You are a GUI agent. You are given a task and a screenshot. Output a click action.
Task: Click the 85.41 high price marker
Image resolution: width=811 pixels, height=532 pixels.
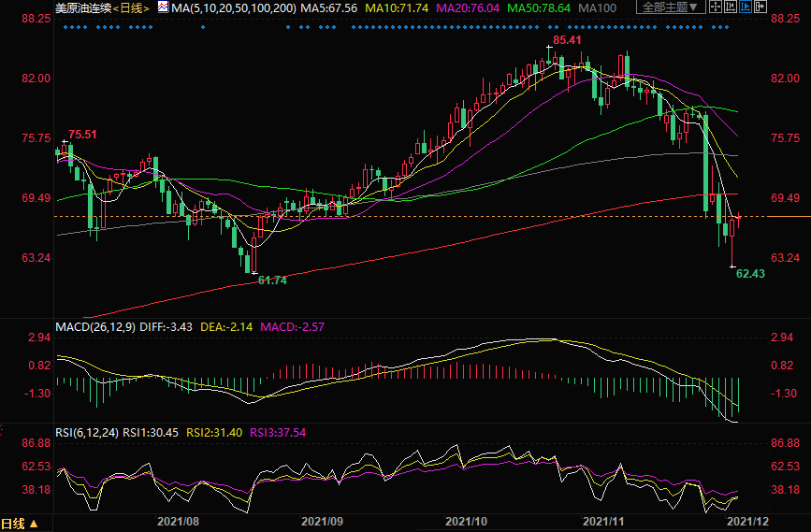click(567, 41)
